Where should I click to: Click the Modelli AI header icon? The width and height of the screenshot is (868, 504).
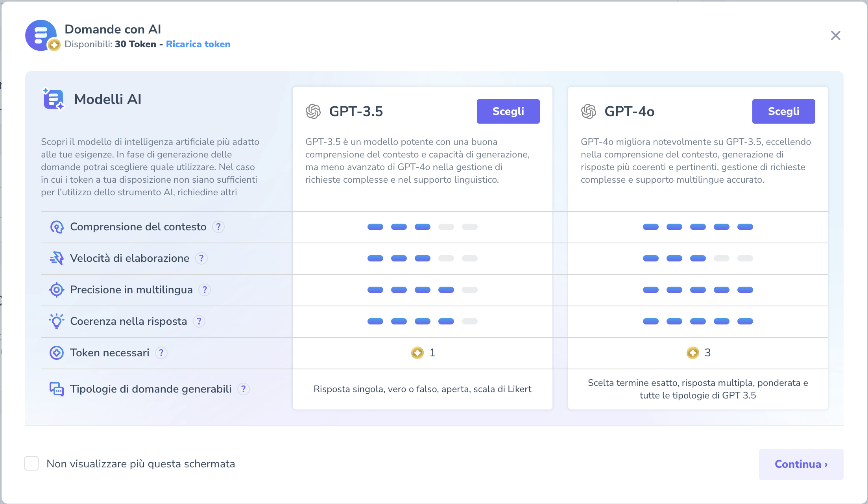(x=54, y=99)
